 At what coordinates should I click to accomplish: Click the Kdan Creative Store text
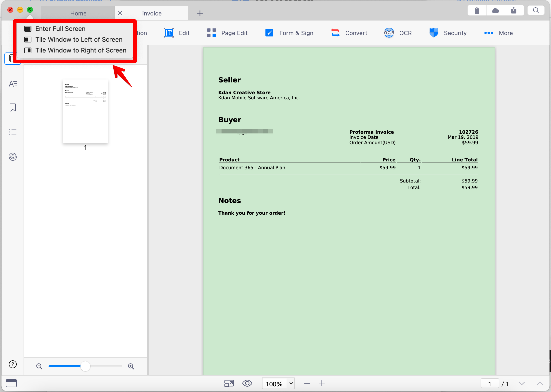tap(244, 92)
